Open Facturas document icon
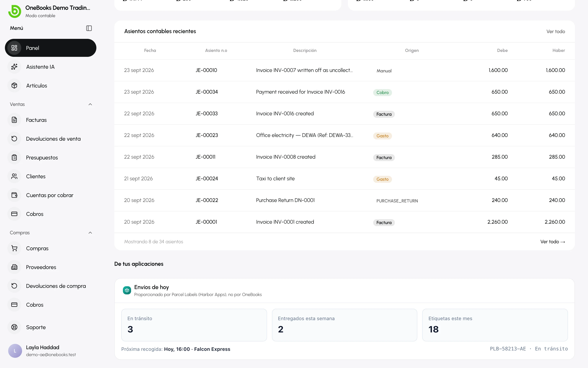Viewport: 588px width, 368px height. tap(14, 120)
